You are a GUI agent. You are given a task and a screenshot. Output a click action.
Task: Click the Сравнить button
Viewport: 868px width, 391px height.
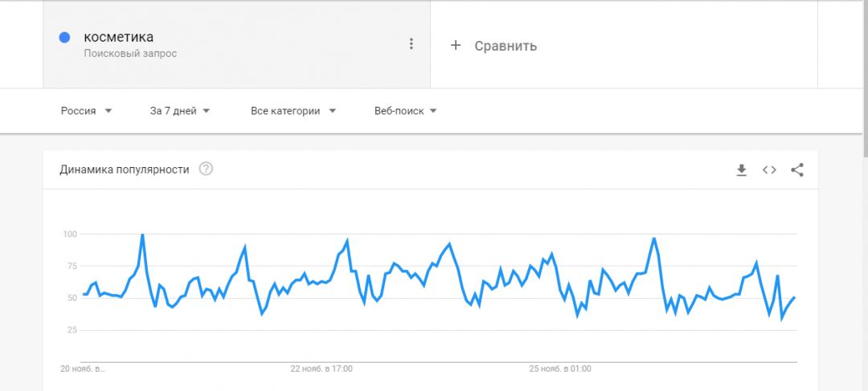point(505,46)
